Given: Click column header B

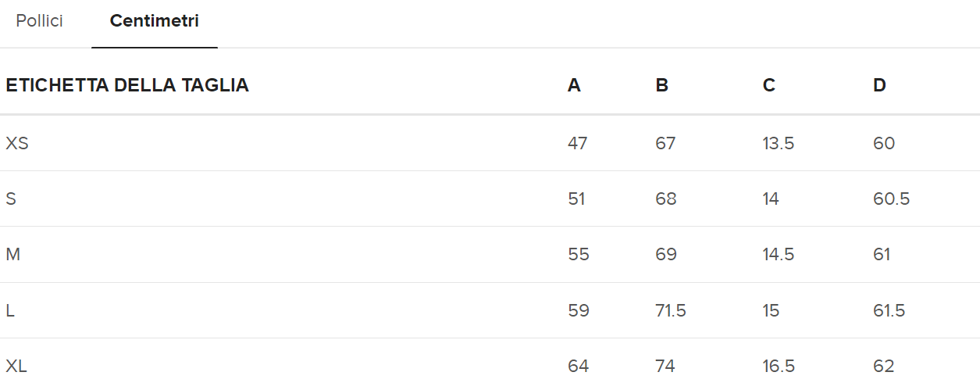Looking at the screenshot, I should (662, 85).
